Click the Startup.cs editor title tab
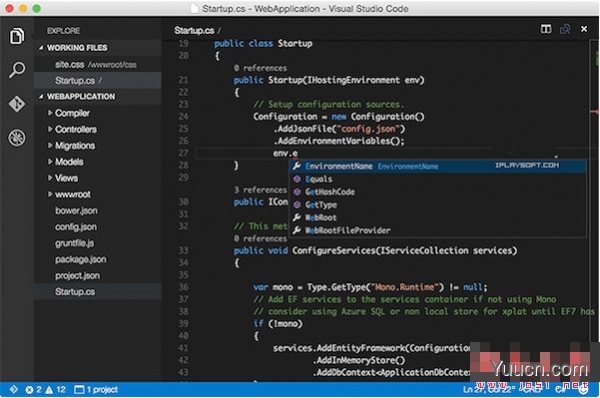Image resolution: width=600 pixels, height=398 pixels. (x=194, y=30)
